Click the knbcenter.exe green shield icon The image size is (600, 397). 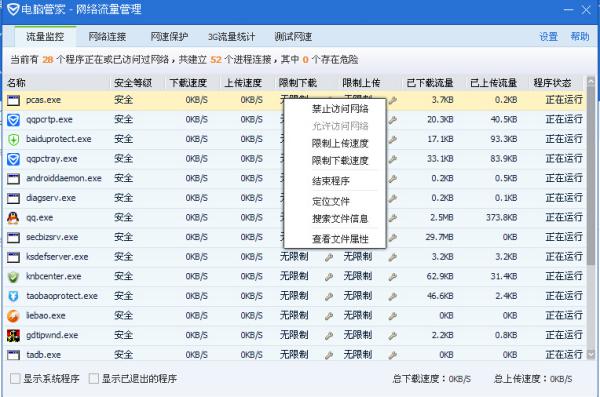click(13, 276)
